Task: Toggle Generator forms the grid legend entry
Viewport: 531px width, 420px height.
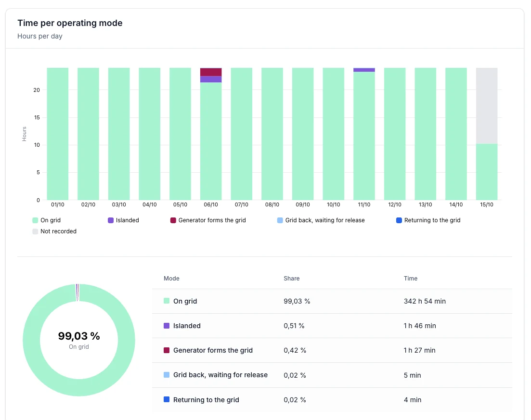Action: click(208, 220)
